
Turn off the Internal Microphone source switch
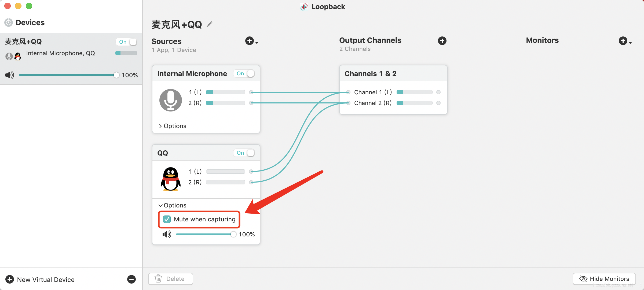244,73
